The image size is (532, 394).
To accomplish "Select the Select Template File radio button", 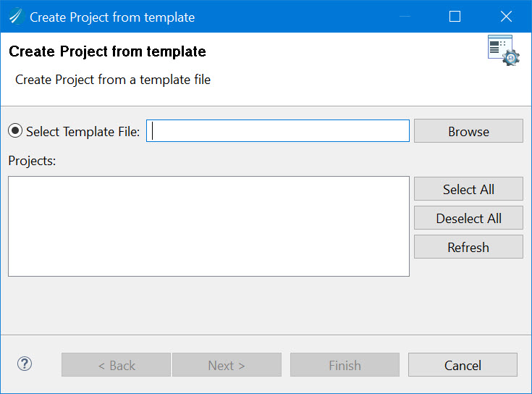I will click(15, 131).
